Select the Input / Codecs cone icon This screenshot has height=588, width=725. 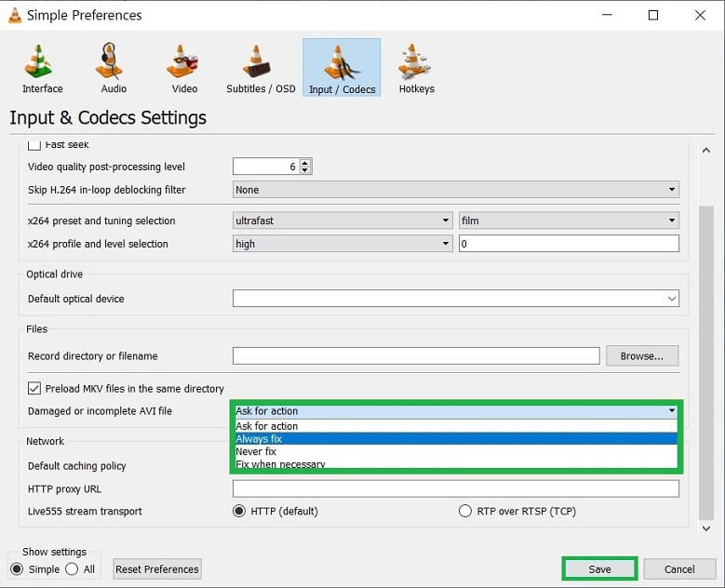point(342,62)
